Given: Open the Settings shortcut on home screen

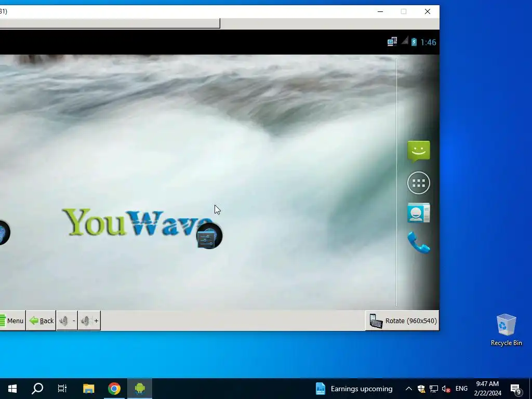Looking at the screenshot, I should point(209,236).
